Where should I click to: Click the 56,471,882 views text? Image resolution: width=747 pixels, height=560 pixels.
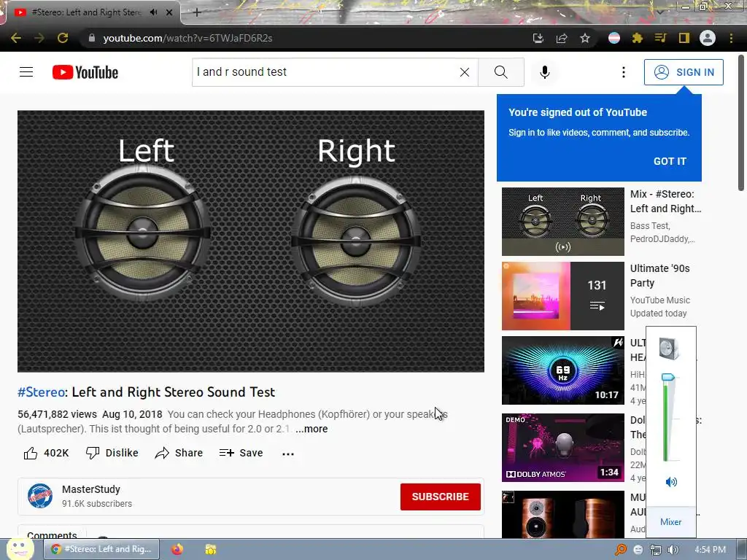(57, 414)
